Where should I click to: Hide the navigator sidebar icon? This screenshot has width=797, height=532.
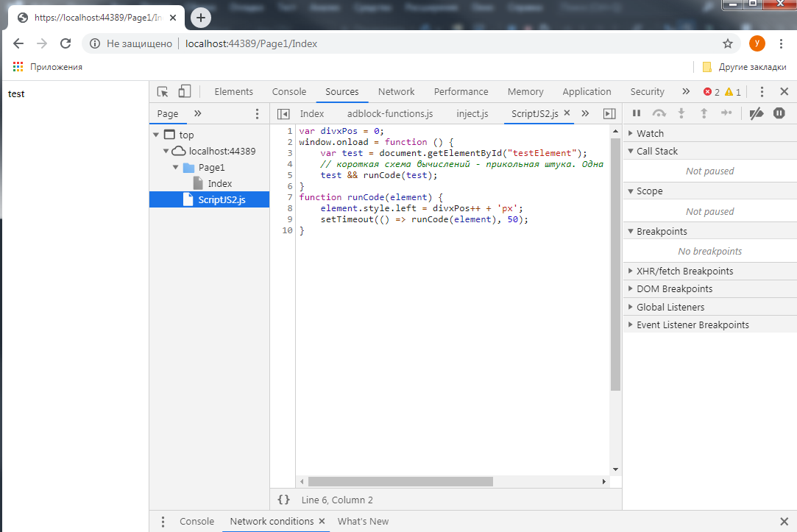283,114
